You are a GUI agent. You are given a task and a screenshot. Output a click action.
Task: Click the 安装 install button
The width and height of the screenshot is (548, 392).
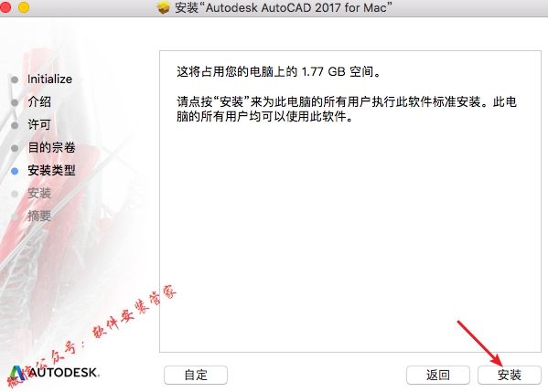coord(509,375)
